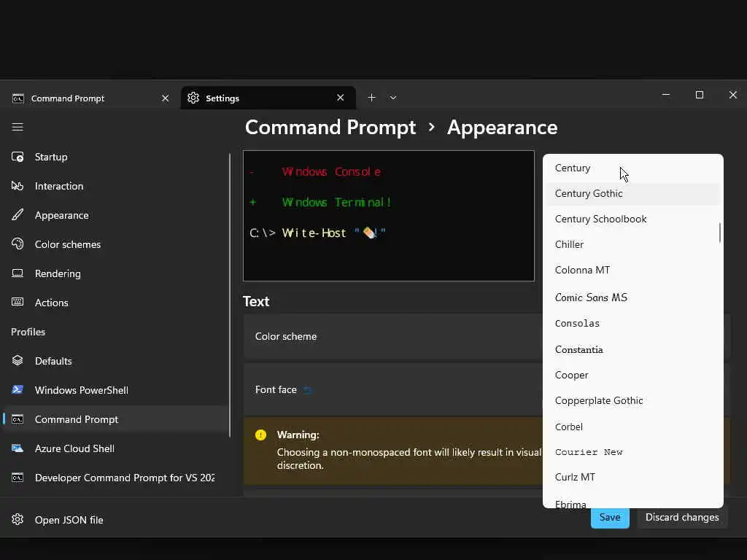The width and height of the screenshot is (747, 560).
Task: Choose Chiller font from list
Action: (x=632, y=244)
